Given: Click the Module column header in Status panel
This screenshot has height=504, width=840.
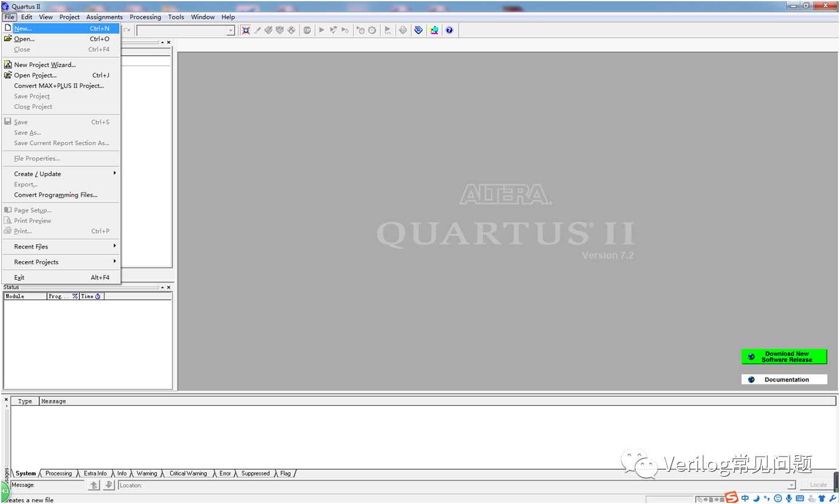Looking at the screenshot, I should (25, 296).
